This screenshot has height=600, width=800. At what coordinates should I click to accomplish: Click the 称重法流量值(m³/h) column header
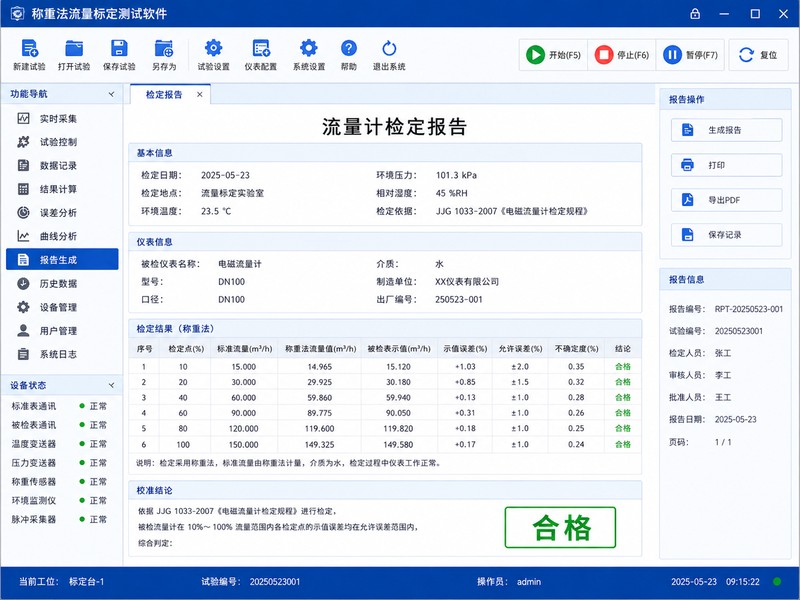[x=320, y=349]
